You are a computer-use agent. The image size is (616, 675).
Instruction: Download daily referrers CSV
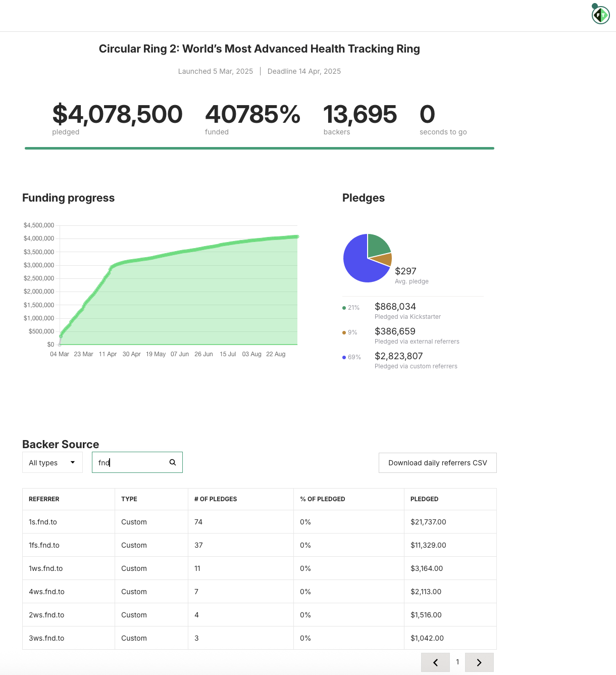tap(437, 463)
